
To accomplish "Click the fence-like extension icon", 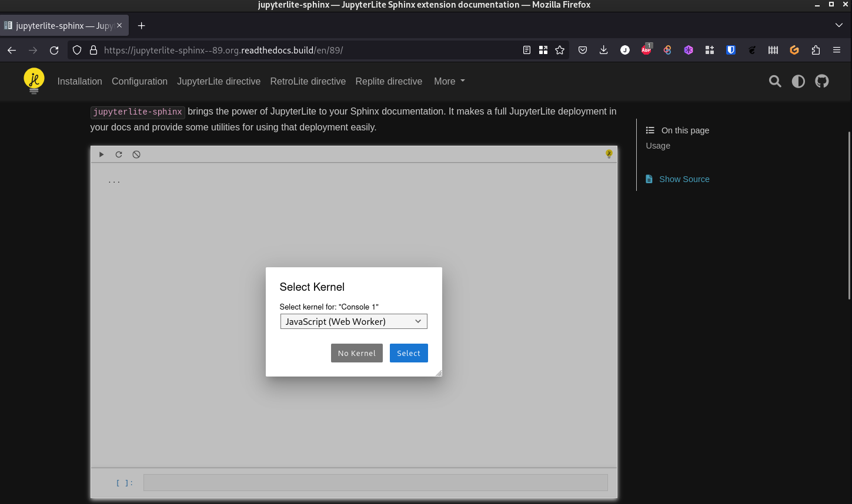I will pos(773,51).
